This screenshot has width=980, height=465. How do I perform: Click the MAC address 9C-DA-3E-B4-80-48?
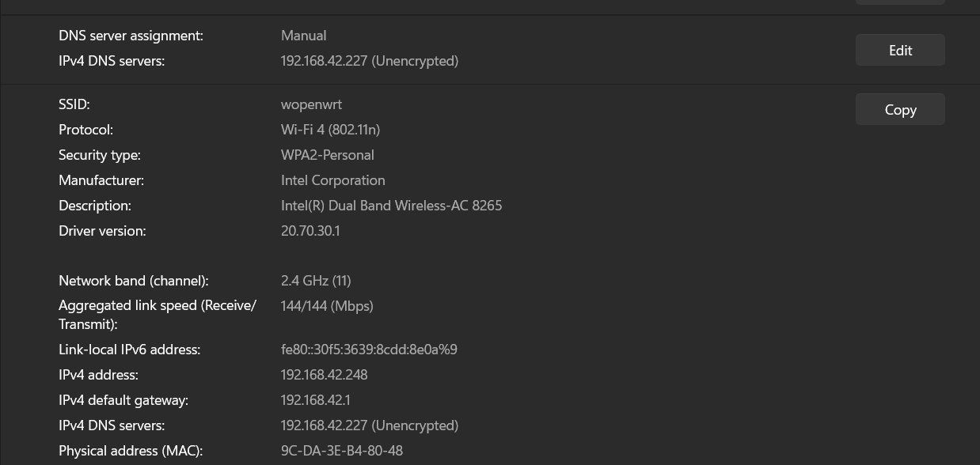pos(341,451)
